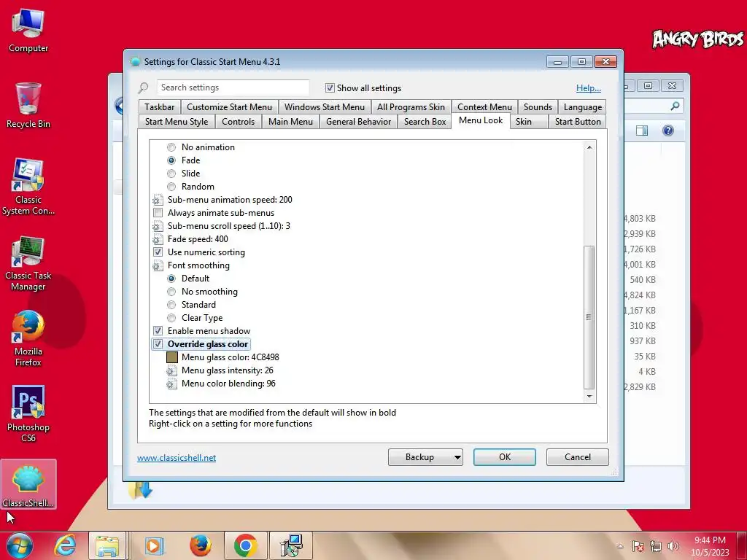The height and width of the screenshot is (560, 747).
Task: Select Clear Type font smoothing
Action: (171, 318)
